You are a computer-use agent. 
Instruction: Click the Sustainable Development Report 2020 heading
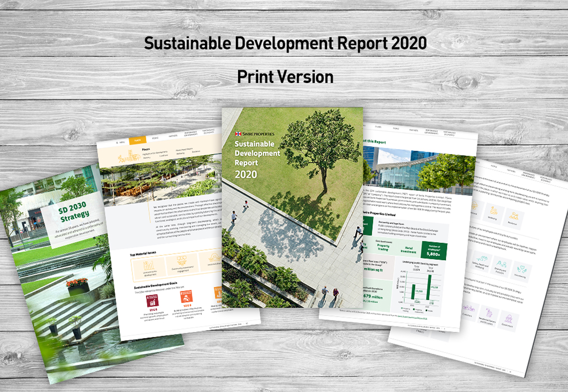click(x=285, y=43)
